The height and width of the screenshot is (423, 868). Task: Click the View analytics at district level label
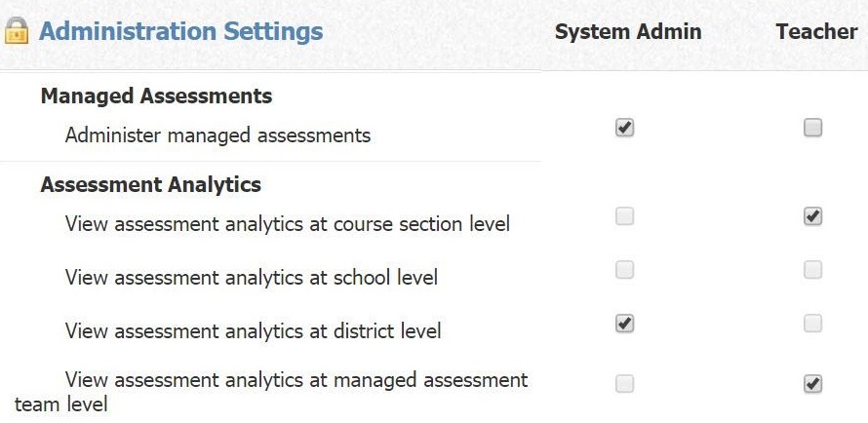click(x=253, y=331)
